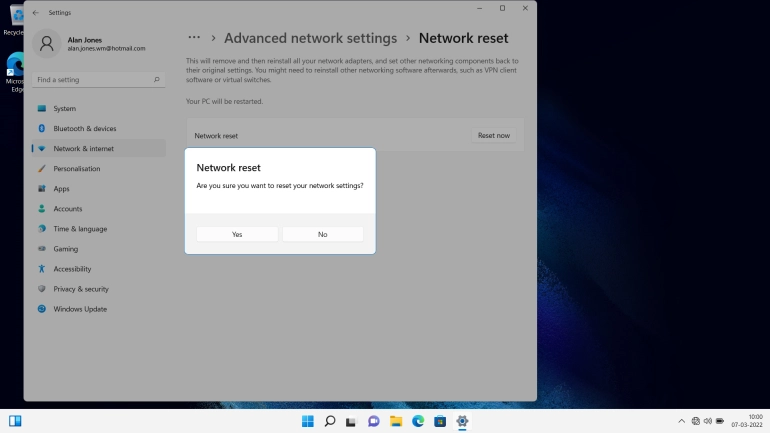770x433 pixels.
Task: Click Settings gear icon on taskbar
Action: click(x=462, y=421)
